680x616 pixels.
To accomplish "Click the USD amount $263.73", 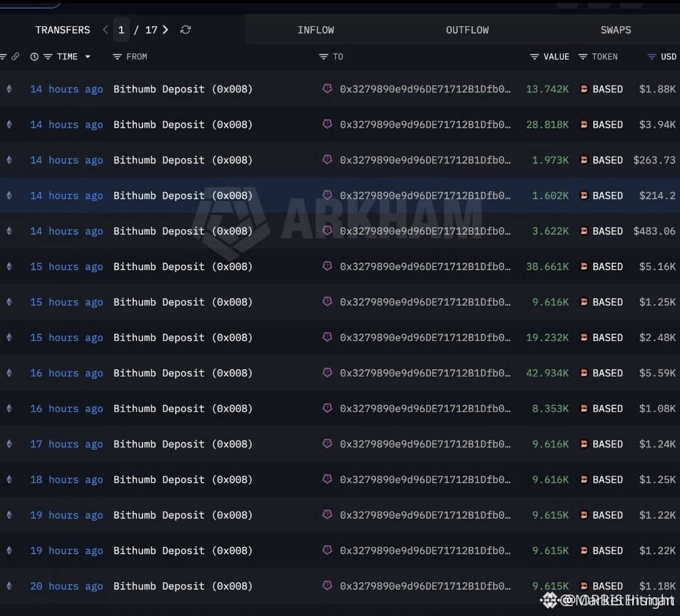I will [654, 160].
